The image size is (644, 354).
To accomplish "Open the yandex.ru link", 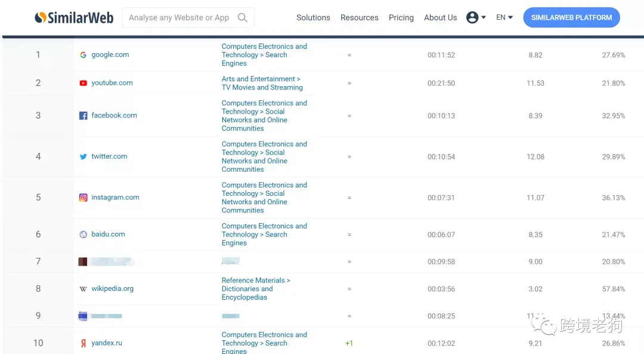I will (107, 343).
